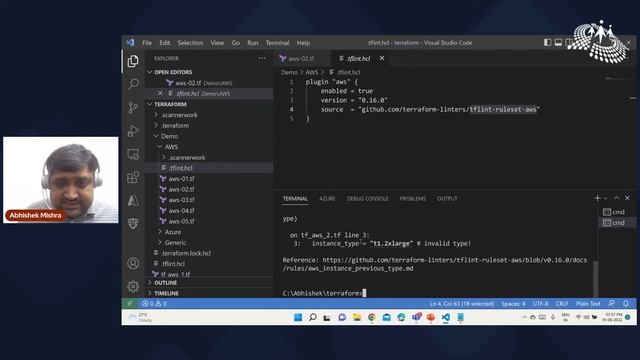Change line endings via CRLF
This screenshot has height=360, width=640.
(562, 303)
